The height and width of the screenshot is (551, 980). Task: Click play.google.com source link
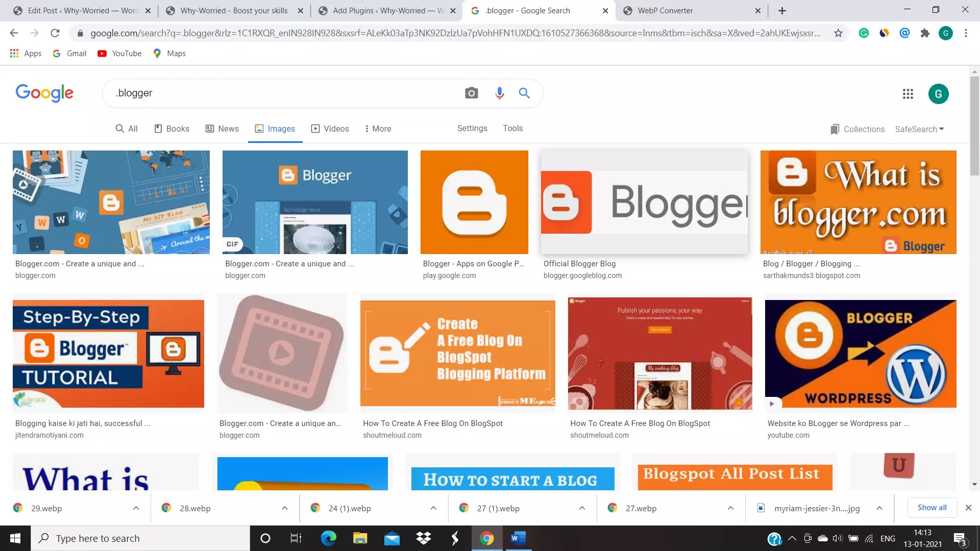coord(449,275)
